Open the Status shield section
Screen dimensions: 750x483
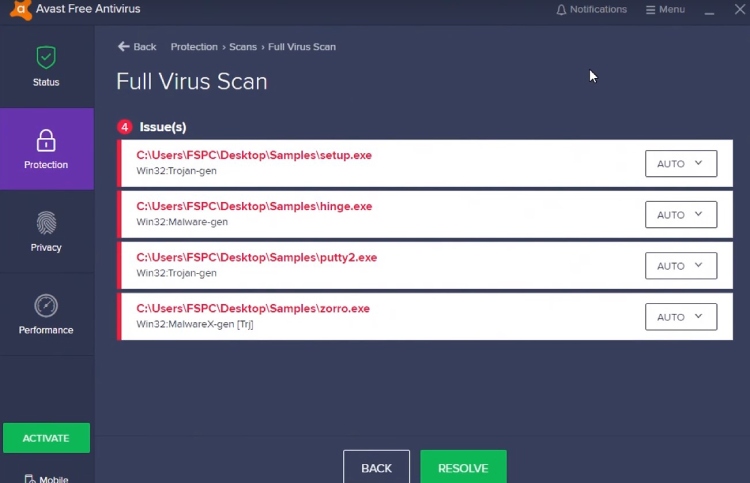(x=46, y=66)
